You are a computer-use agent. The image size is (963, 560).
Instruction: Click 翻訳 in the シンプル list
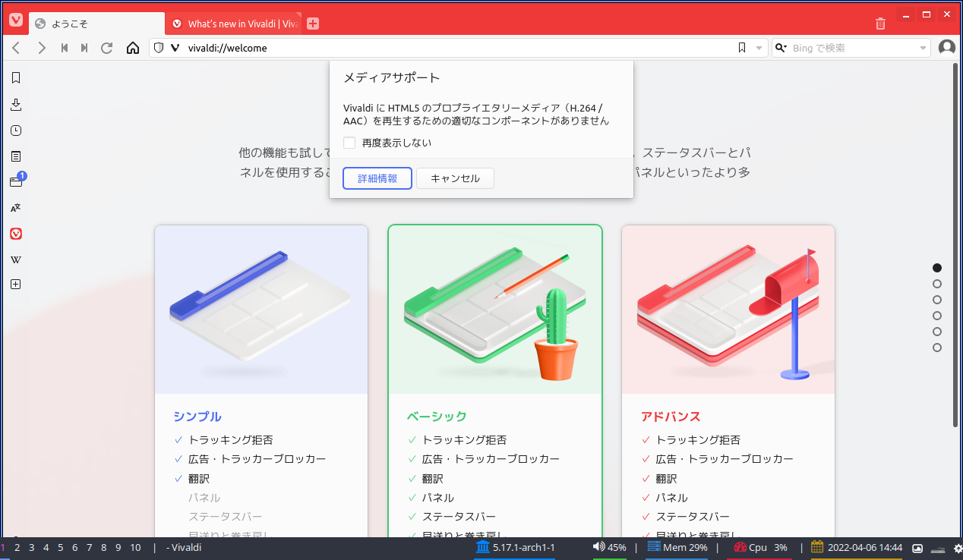[x=199, y=479]
